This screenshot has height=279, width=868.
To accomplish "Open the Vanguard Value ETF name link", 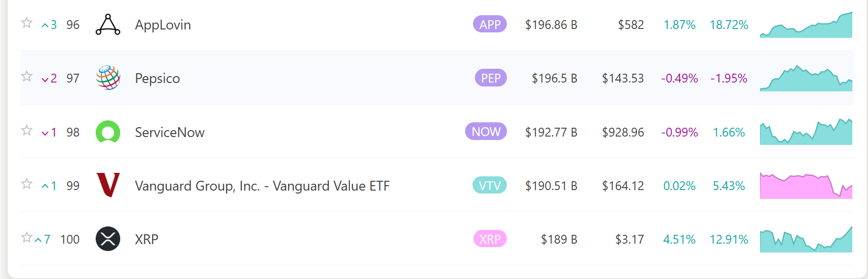I will tap(262, 186).
